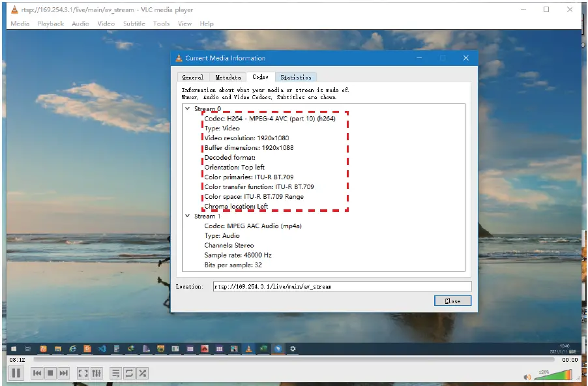Select the 'Type: Audio' row

click(x=222, y=235)
